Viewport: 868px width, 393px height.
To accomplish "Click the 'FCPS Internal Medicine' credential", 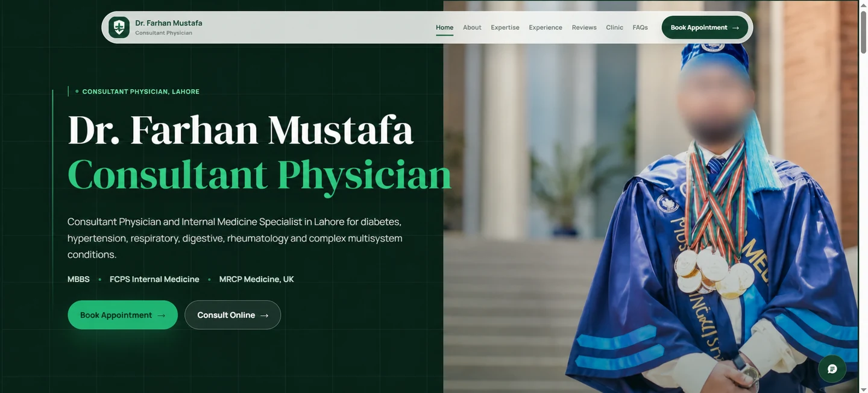I will click(x=154, y=279).
